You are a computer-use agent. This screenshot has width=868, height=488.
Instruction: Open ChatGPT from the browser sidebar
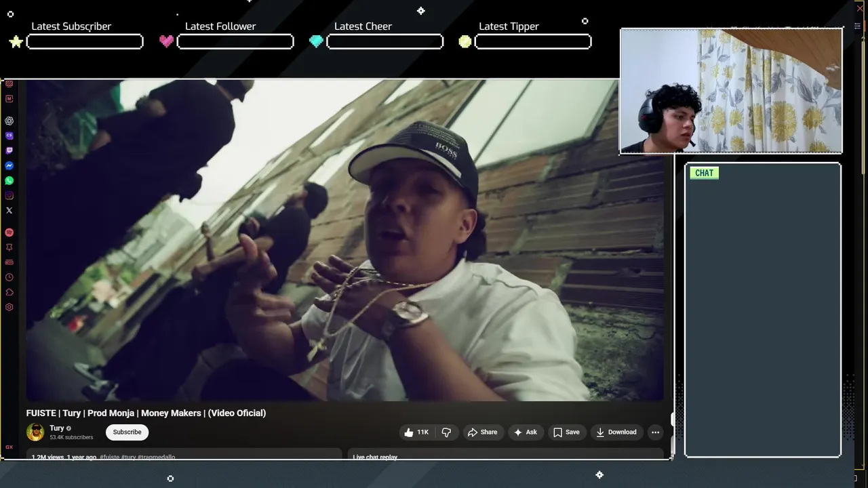click(9, 121)
